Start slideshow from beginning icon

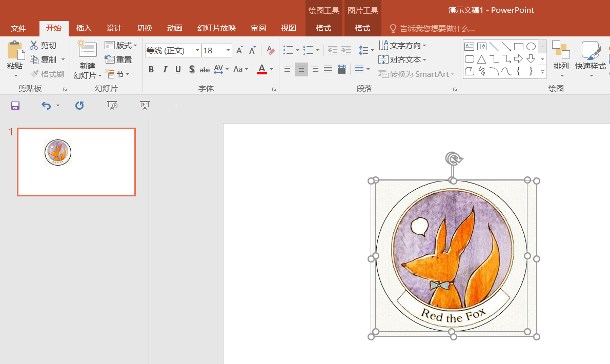coord(112,106)
